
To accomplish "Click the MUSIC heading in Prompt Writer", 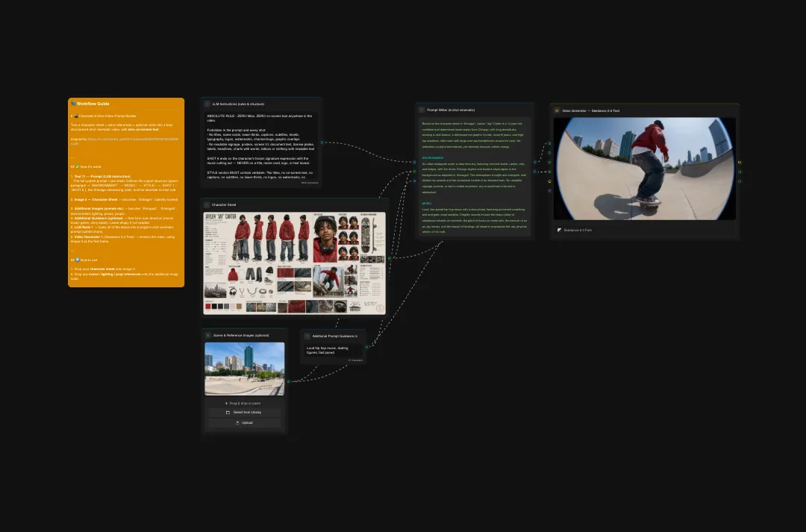I will [427, 204].
